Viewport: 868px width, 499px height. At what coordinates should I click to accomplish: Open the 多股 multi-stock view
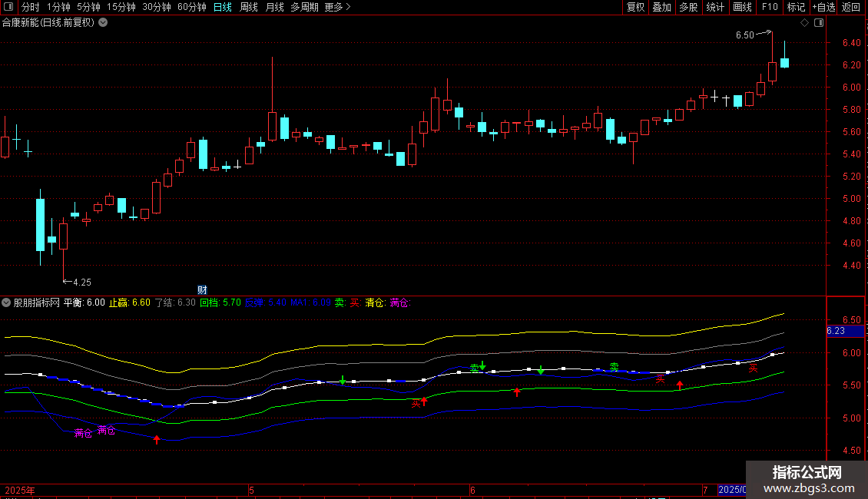(x=689, y=7)
